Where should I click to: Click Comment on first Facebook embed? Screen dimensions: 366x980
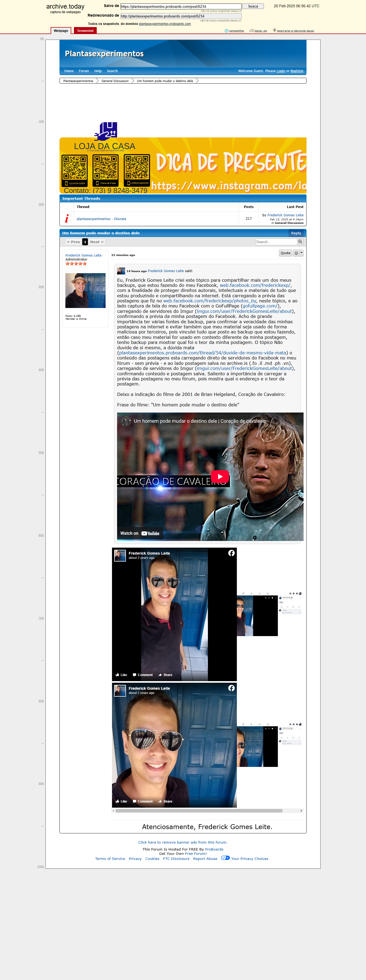coord(143,675)
